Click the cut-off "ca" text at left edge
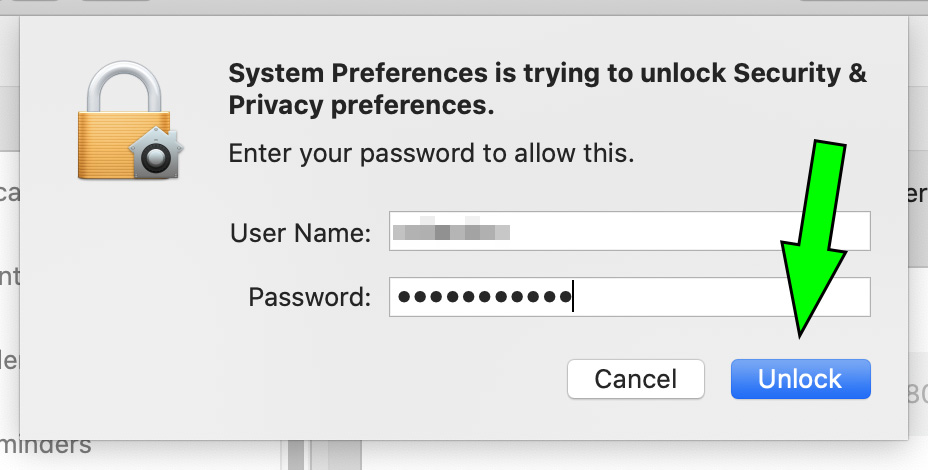This screenshot has width=928, height=470. pyautogui.click(x=9, y=192)
